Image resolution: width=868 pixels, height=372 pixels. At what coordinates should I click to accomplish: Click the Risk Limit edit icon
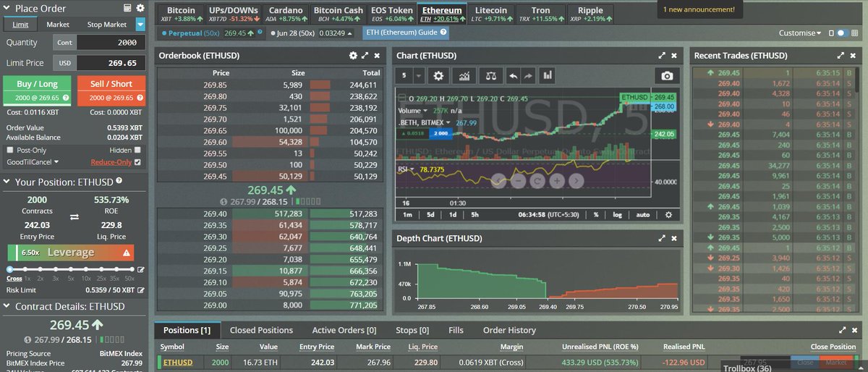click(x=141, y=289)
